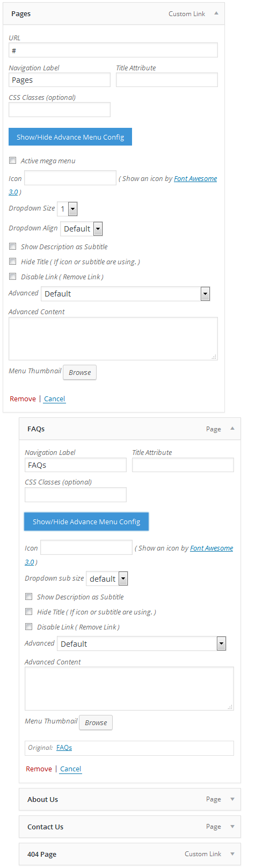Image resolution: width=263 pixels, height=868 pixels.
Task: Open the original FAQs page link
Action: (64, 748)
